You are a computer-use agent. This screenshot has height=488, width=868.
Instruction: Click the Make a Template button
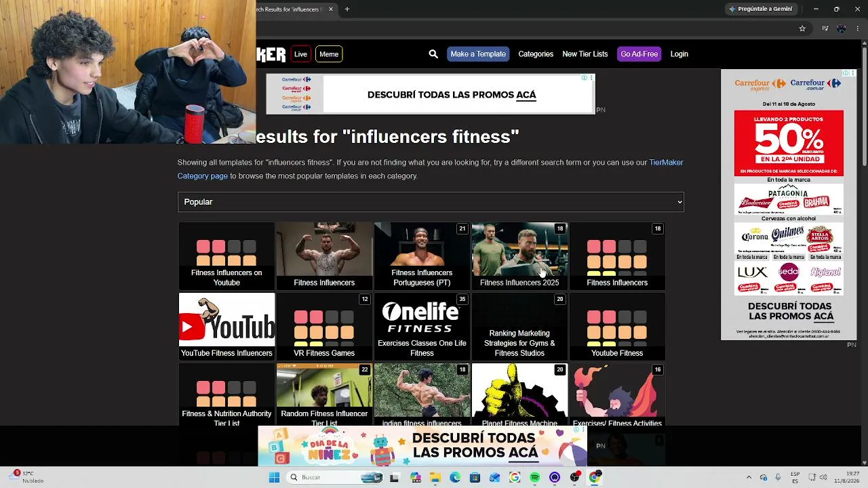(x=478, y=54)
